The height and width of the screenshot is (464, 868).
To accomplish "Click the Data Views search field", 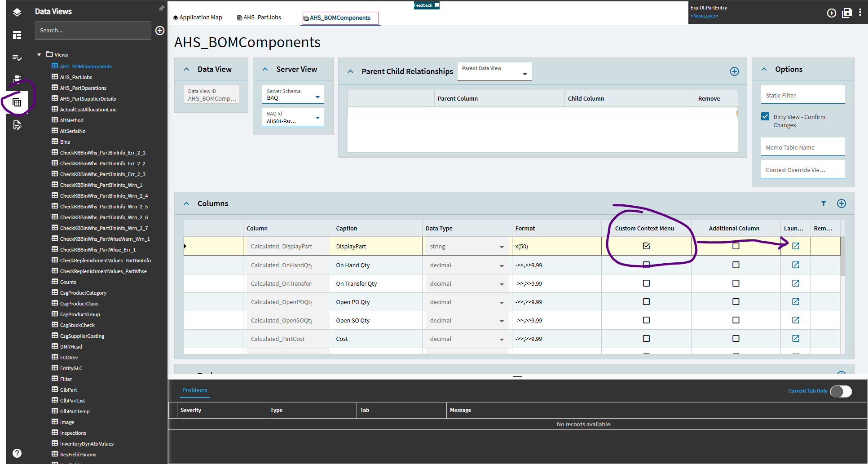I will coord(93,30).
